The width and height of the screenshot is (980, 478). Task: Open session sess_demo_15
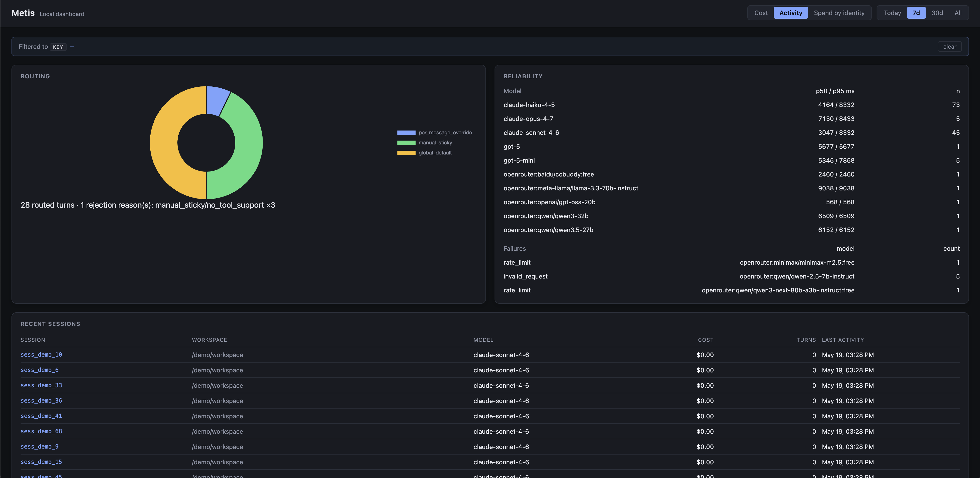(x=41, y=462)
